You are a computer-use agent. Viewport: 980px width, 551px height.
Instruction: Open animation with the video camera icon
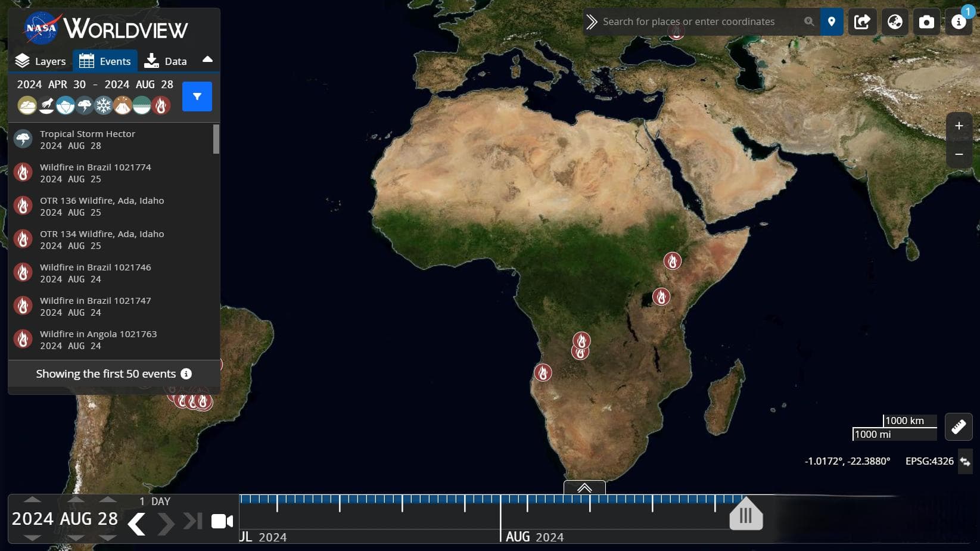222,521
